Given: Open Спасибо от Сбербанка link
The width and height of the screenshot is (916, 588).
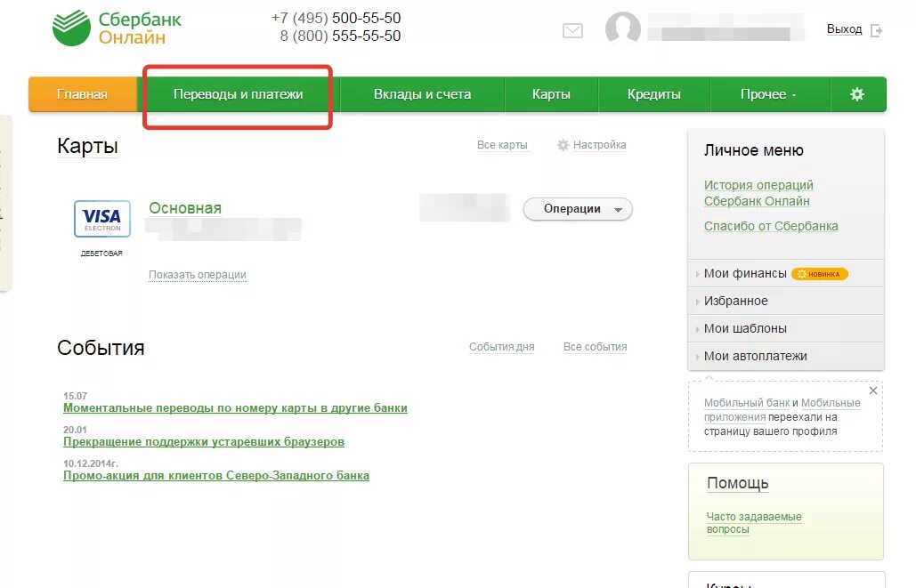Looking at the screenshot, I should 771,226.
